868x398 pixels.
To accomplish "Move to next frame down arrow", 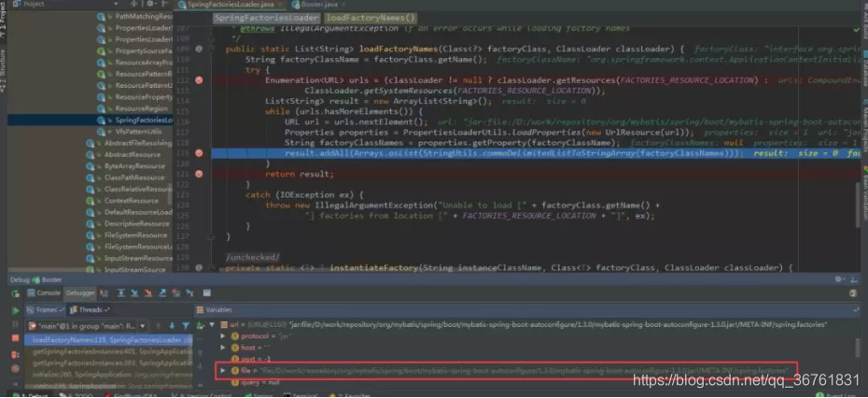I will click(x=172, y=326).
